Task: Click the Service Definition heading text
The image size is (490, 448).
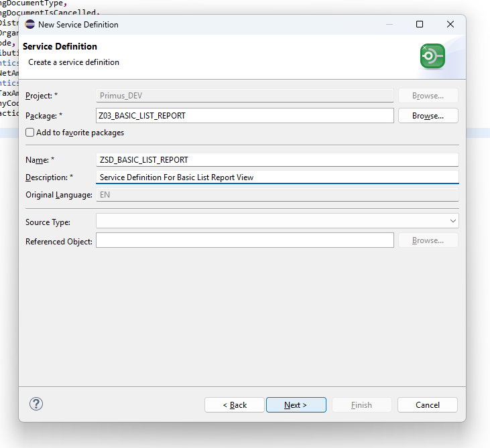Action: 60,46
